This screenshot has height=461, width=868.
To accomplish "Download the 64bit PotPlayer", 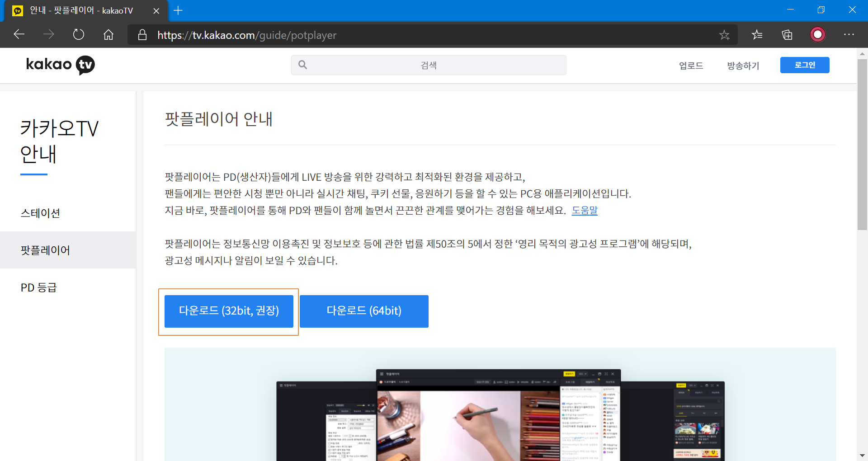I will pyautogui.click(x=364, y=311).
